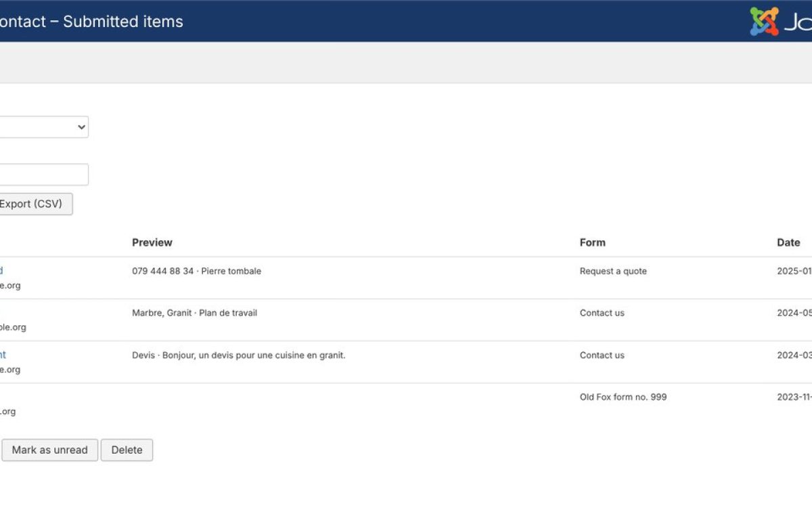
Task: Click the Mark as unread button
Action: [x=50, y=450]
